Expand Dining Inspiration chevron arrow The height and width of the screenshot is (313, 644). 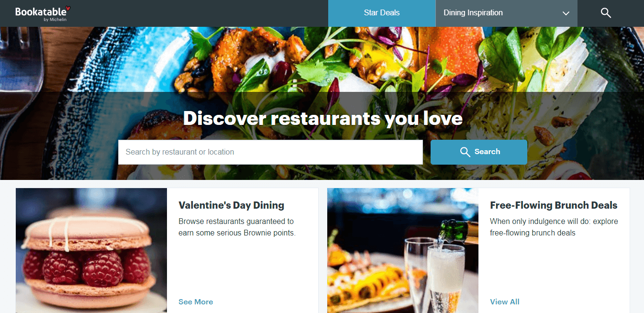(566, 13)
